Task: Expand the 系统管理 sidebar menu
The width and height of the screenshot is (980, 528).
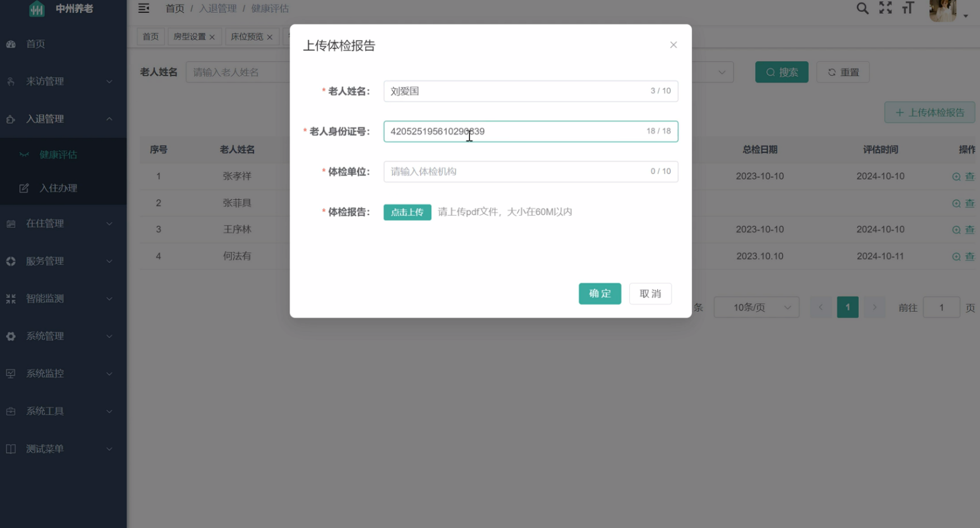Action: (x=63, y=336)
